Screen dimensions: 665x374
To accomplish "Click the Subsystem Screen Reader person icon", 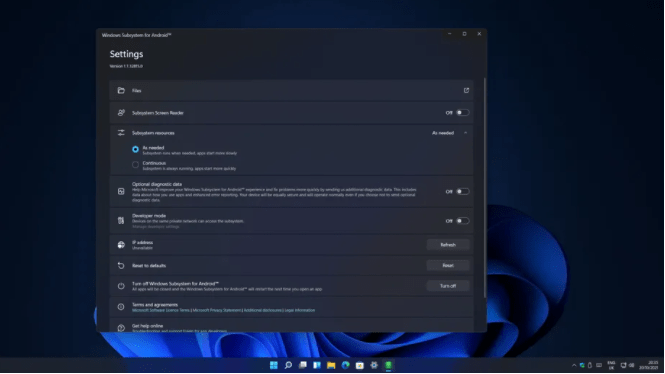I will click(121, 113).
